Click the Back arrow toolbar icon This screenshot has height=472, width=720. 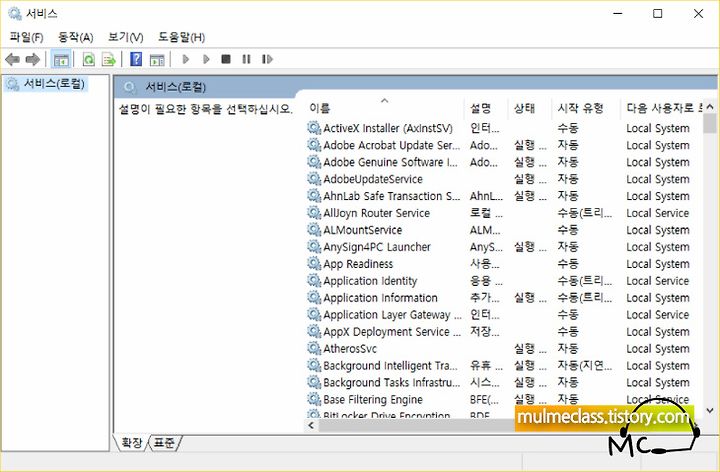12,59
